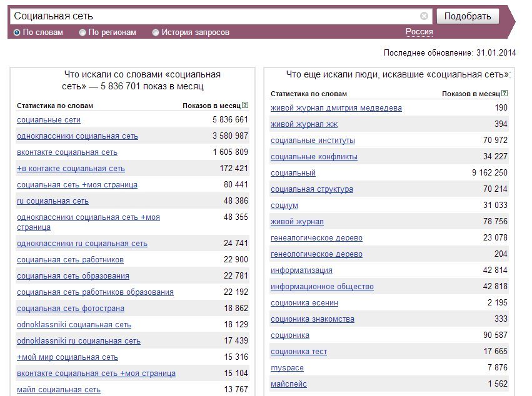Open 'живой журнал жж' link
This screenshot has height=396, width=532.
[304, 124]
